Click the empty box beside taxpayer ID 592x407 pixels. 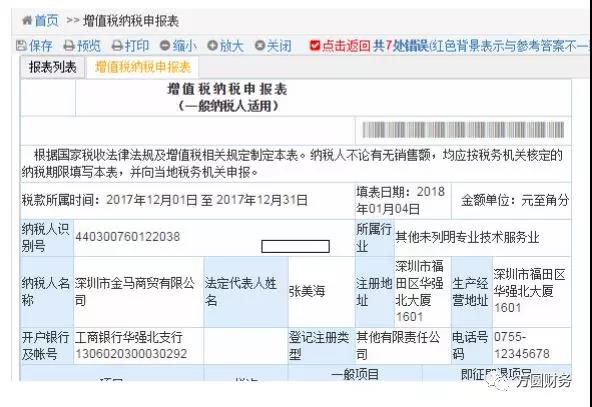[x=295, y=247]
